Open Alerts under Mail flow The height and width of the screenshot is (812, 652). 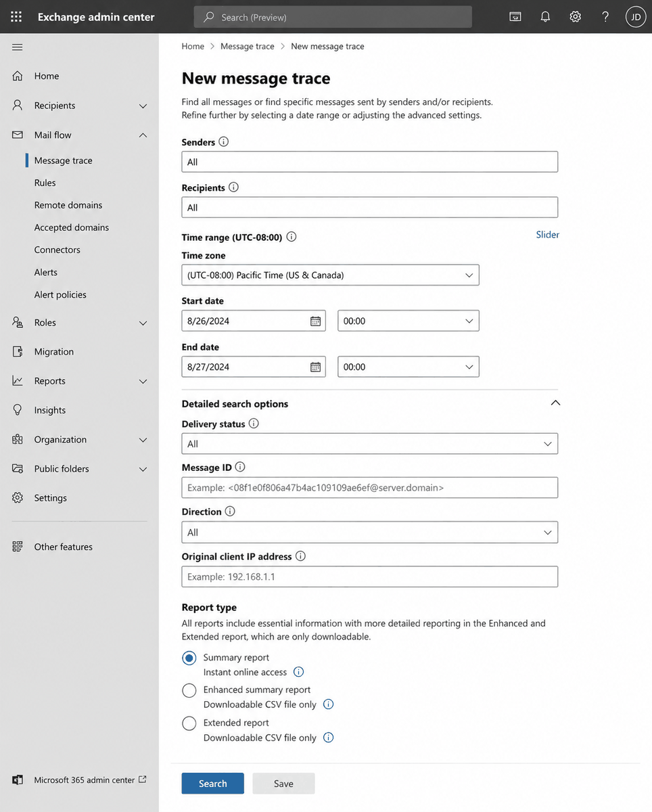tap(46, 272)
